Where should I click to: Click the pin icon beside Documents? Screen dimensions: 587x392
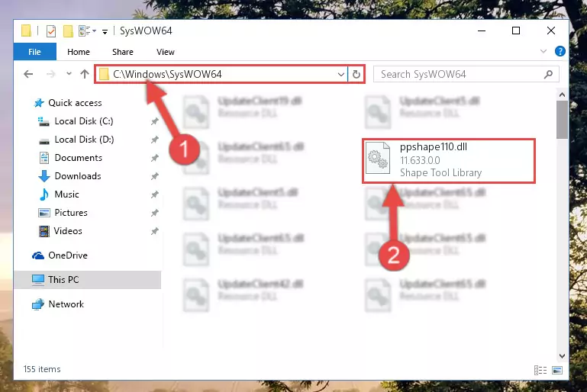[155, 158]
